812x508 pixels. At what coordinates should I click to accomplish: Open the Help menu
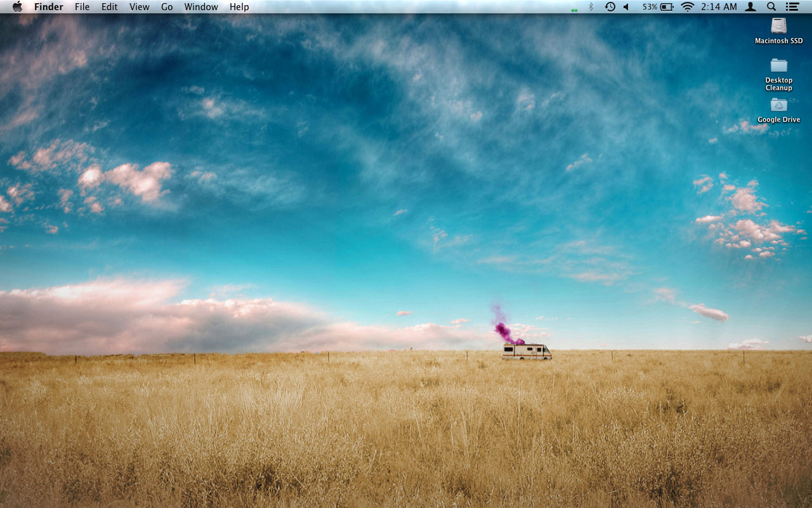[239, 7]
